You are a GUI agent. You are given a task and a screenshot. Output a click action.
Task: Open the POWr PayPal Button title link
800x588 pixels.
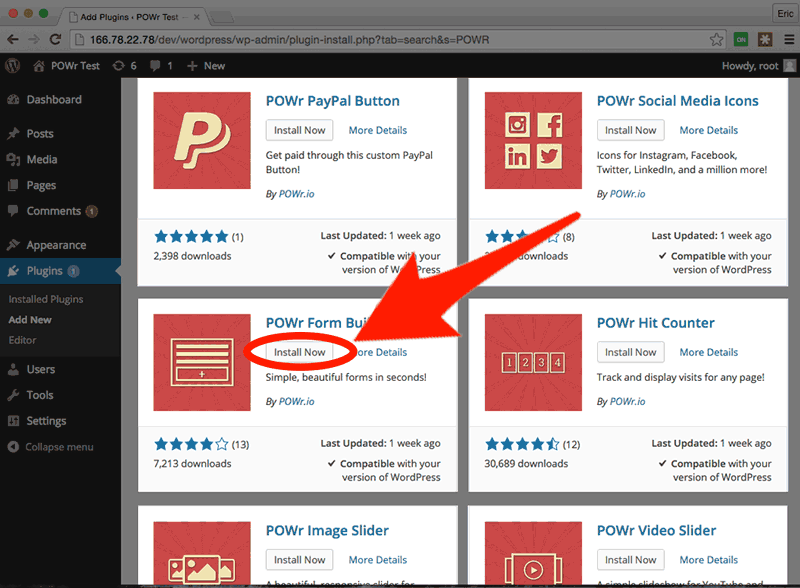pos(333,101)
